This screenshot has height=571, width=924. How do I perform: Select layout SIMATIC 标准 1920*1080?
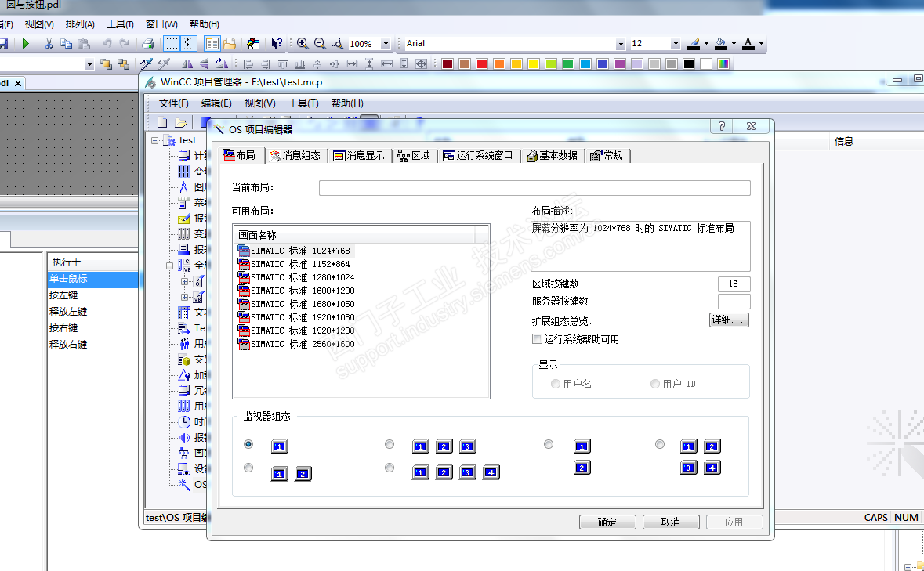(x=296, y=317)
